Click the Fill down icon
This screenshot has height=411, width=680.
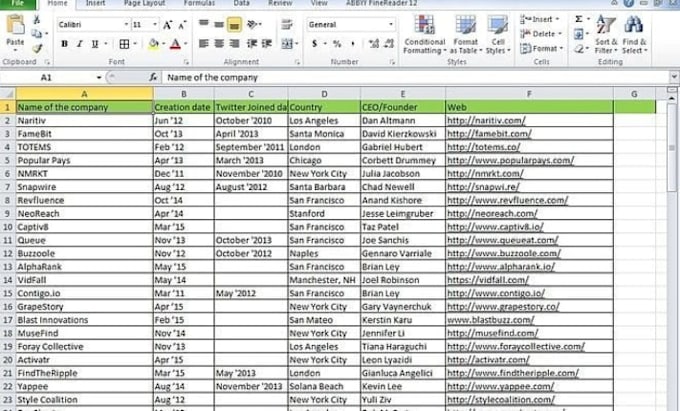click(579, 34)
